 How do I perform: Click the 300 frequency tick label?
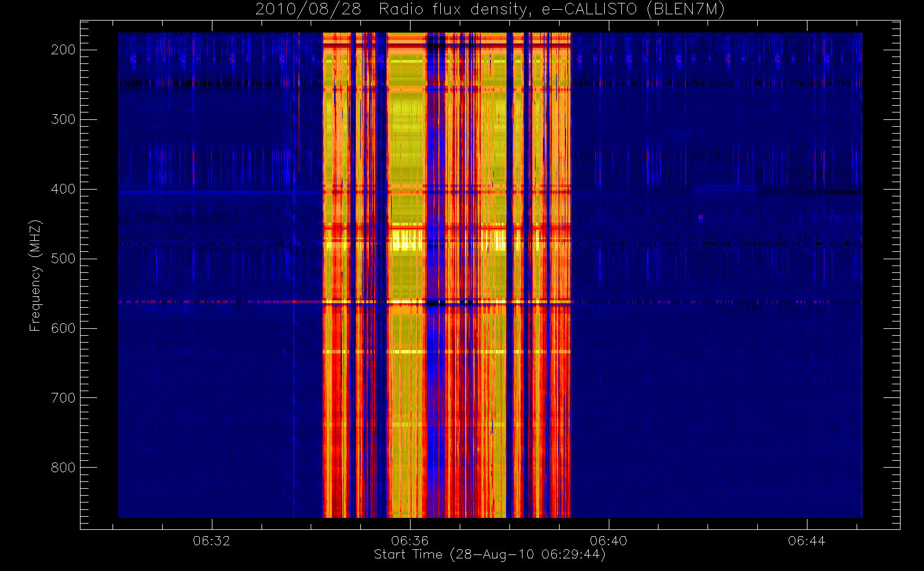tap(63, 119)
